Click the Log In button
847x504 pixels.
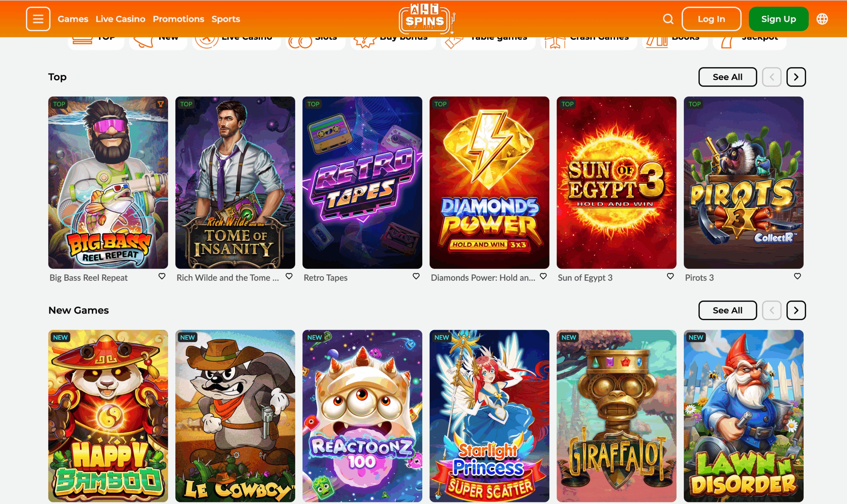pos(711,19)
